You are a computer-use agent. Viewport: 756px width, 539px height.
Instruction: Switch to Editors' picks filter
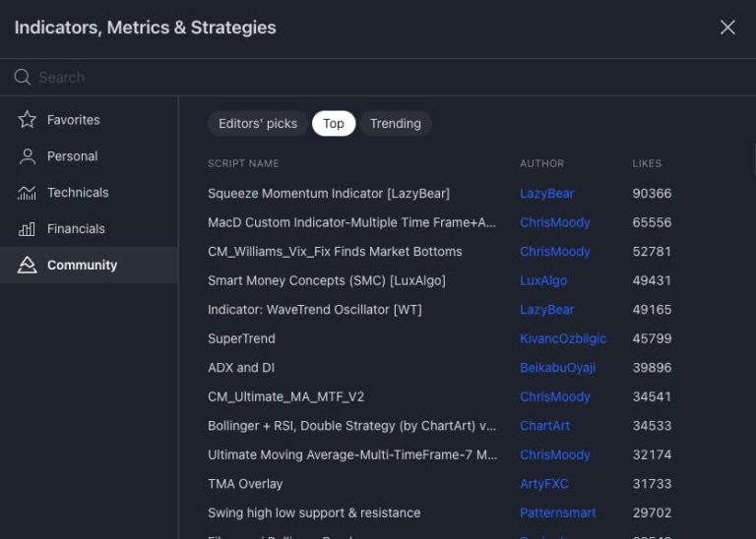[x=258, y=124]
